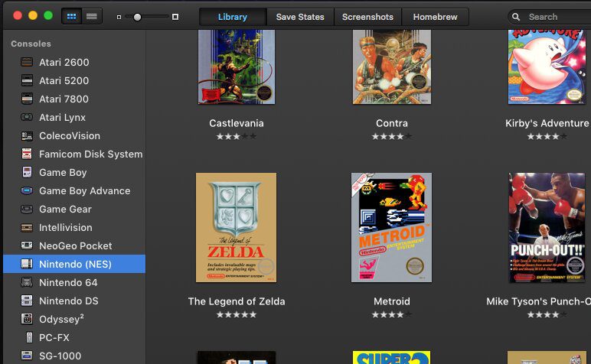Click the Famicom Disk System label
The height and width of the screenshot is (364, 591).
(91, 154)
